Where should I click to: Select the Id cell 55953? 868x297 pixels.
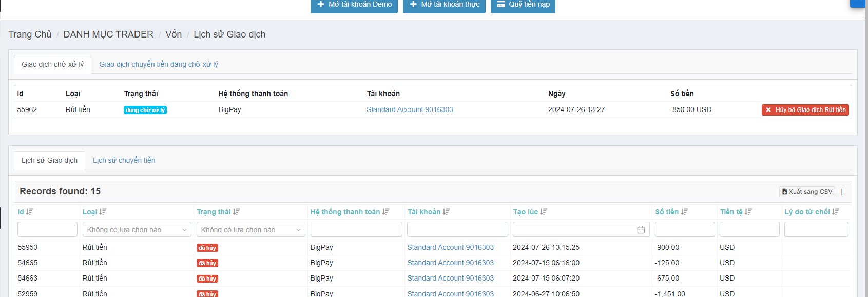[x=28, y=247]
